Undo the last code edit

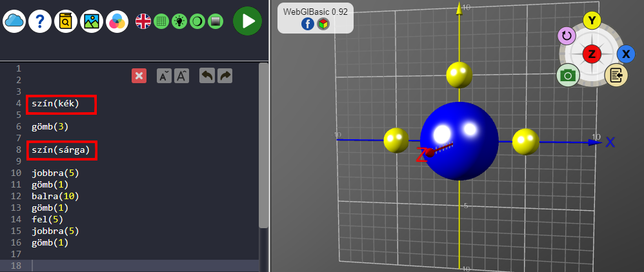click(x=206, y=76)
